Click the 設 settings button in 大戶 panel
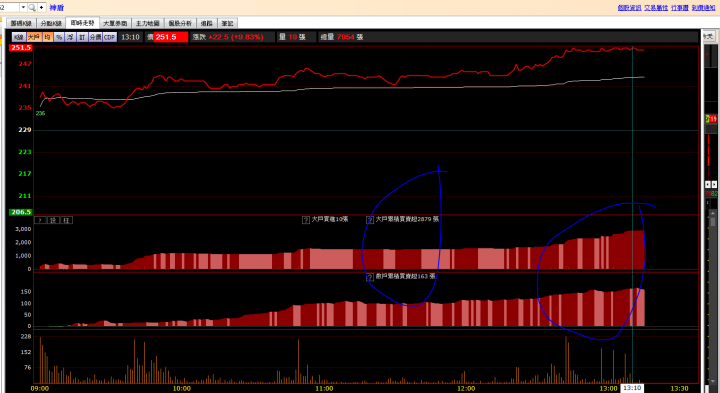The width and height of the screenshot is (720, 393). tap(53, 220)
